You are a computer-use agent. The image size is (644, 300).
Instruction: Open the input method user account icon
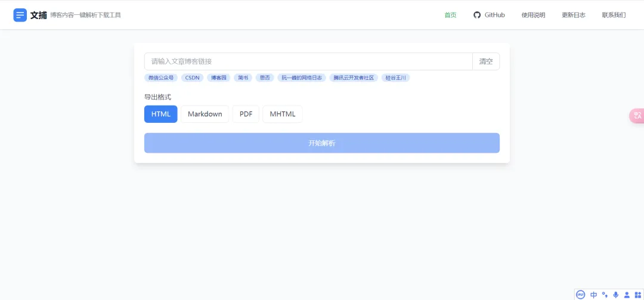tap(627, 295)
